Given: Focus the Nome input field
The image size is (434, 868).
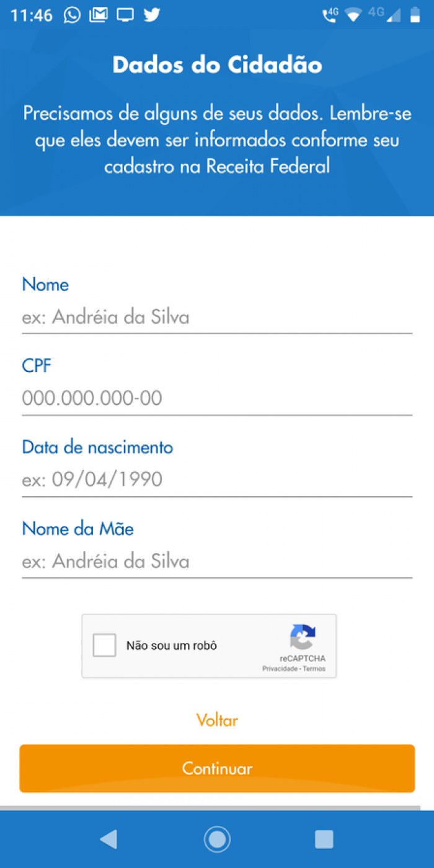Looking at the screenshot, I should (x=217, y=317).
